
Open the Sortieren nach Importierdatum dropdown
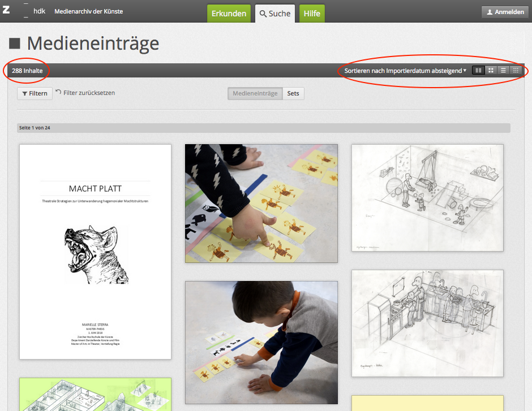pyautogui.click(x=405, y=71)
